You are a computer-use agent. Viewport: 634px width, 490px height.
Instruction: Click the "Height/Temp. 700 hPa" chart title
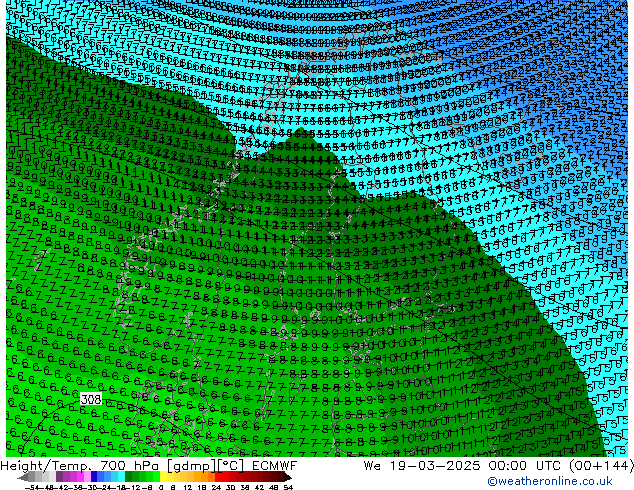80,466
